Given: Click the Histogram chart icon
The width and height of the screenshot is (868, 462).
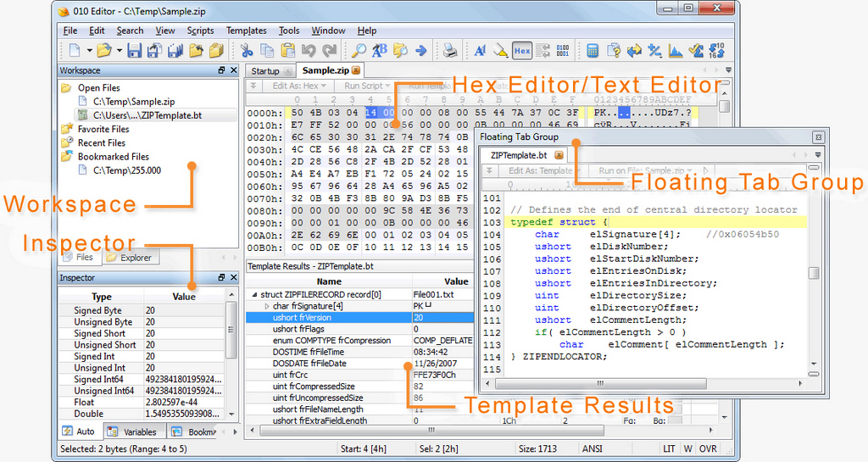Looking at the screenshot, I should click(676, 51).
